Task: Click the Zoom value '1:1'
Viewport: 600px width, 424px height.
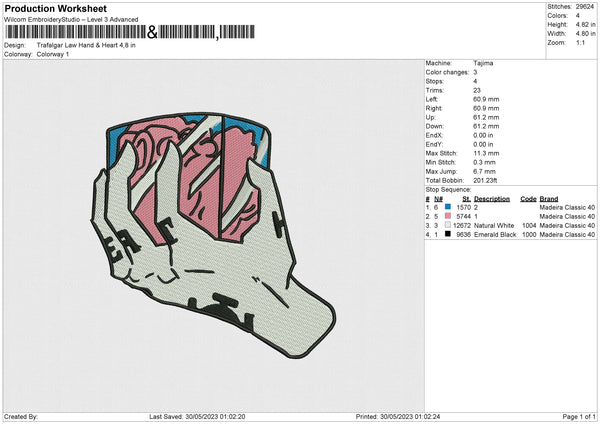Action: [x=580, y=43]
